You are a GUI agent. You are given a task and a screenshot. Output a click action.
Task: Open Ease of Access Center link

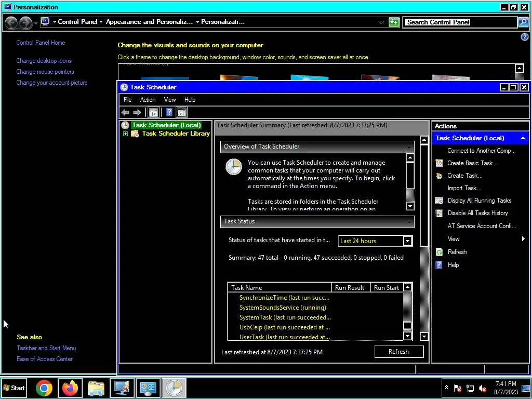45,359
